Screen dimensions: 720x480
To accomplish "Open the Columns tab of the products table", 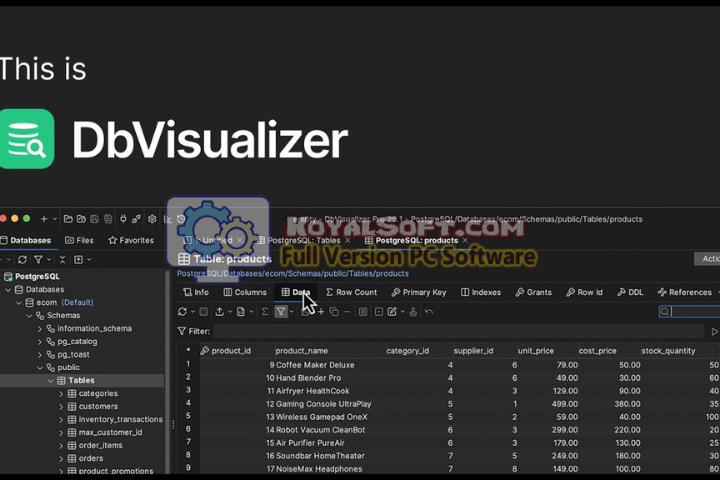I will [245, 292].
